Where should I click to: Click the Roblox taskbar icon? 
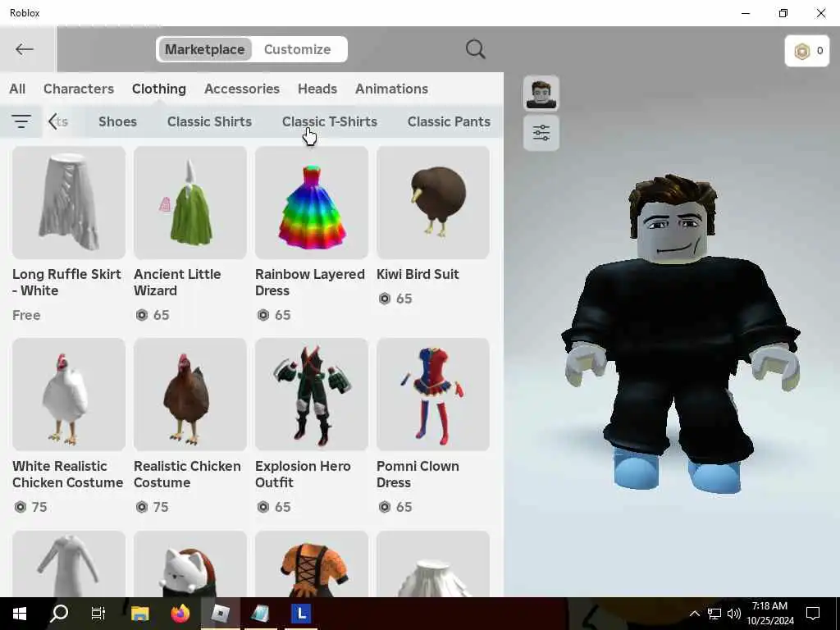click(220, 614)
